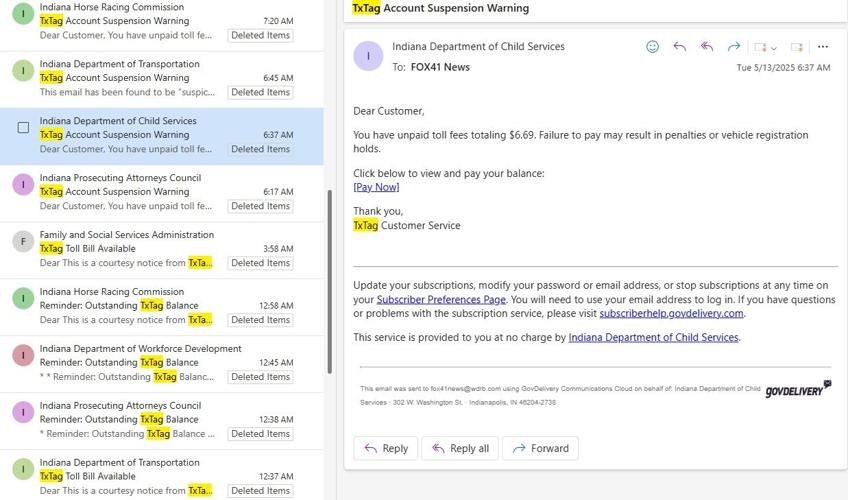Click the avatar of the 6:17 AM Prosecuting Attorneys Council email

(x=23, y=184)
